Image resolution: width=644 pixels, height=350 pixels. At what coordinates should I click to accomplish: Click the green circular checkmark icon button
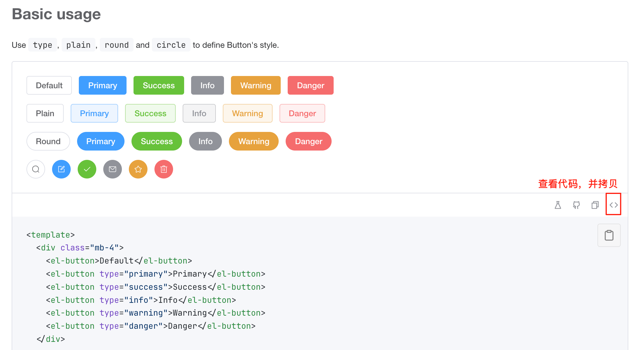pos(87,169)
